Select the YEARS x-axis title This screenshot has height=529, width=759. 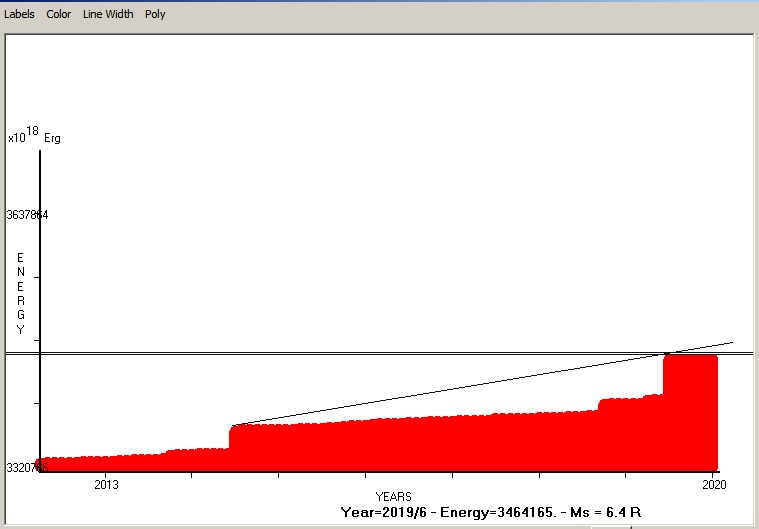click(393, 497)
